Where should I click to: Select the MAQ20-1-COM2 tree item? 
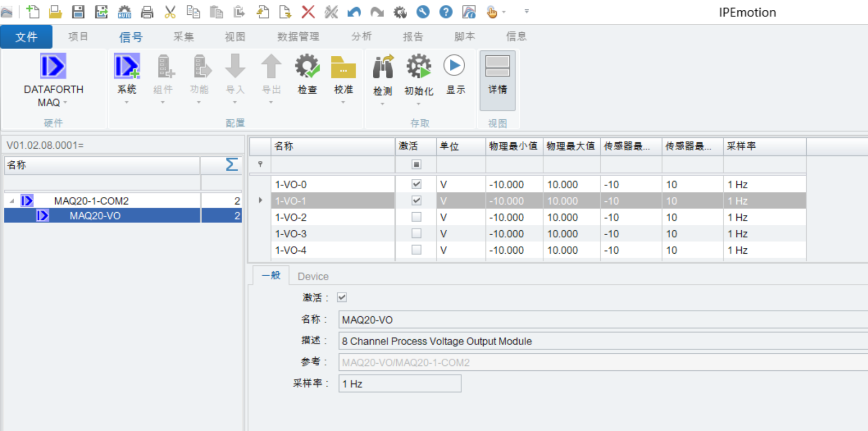[91, 201]
